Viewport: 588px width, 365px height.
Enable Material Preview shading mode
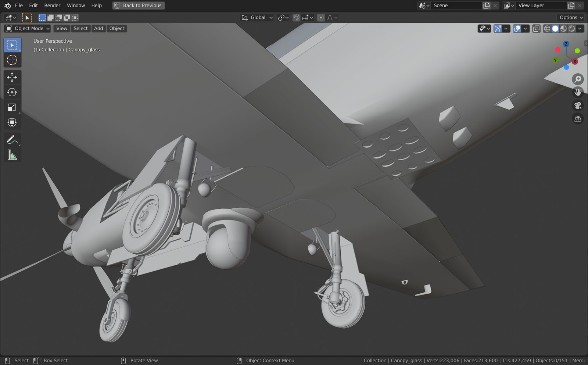pyautogui.click(x=563, y=28)
